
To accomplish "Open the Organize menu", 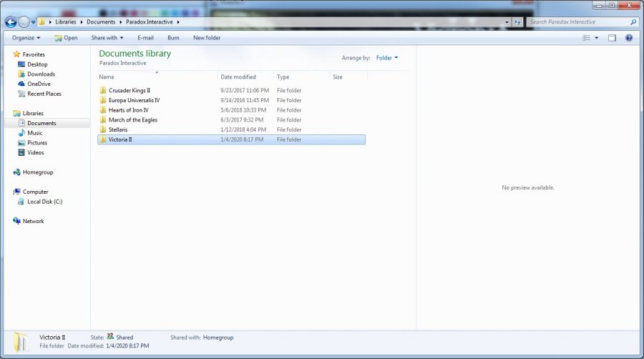I will click(26, 38).
